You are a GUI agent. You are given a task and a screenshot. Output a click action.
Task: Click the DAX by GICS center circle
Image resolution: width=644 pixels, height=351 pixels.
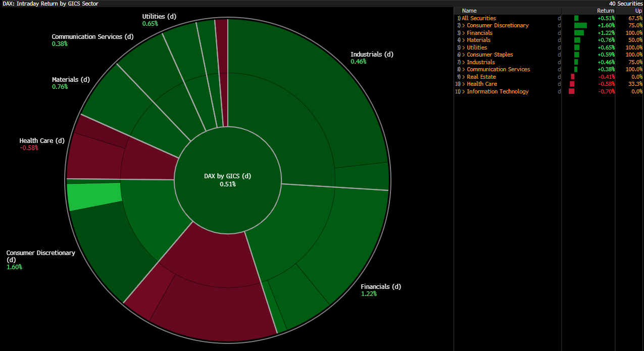coord(227,180)
